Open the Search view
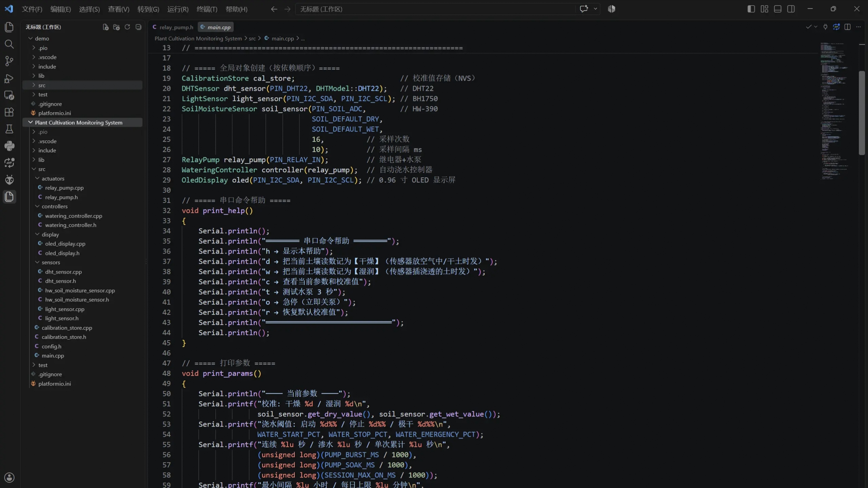The image size is (868, 488). [x=9, y=44]
